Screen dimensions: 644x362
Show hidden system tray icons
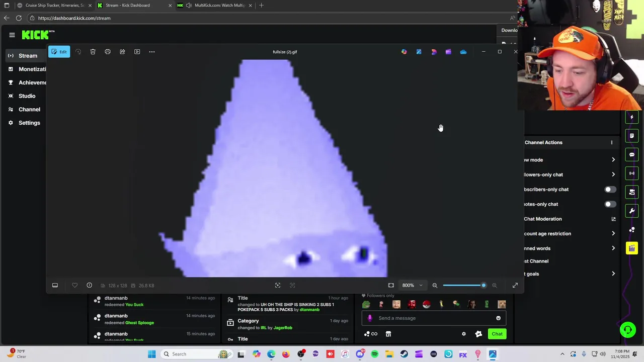coord(562,354)
